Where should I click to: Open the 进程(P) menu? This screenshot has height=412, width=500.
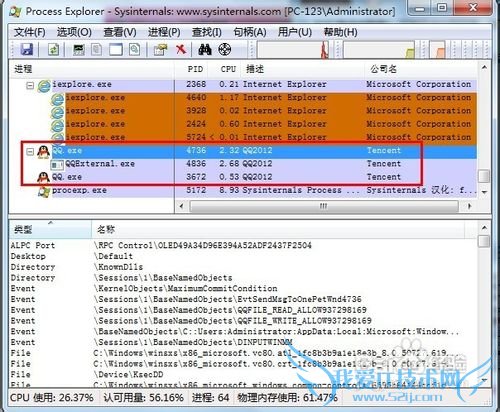point(164,32)
